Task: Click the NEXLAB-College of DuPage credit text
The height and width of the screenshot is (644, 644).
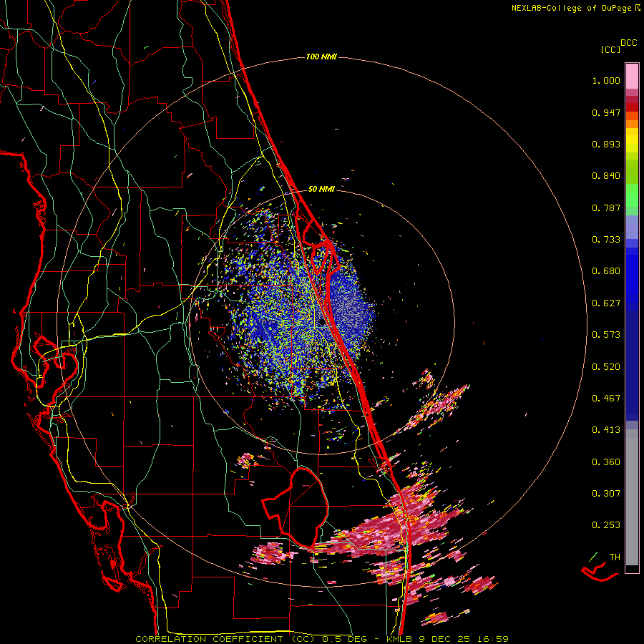Action: (x=576, y=8)
